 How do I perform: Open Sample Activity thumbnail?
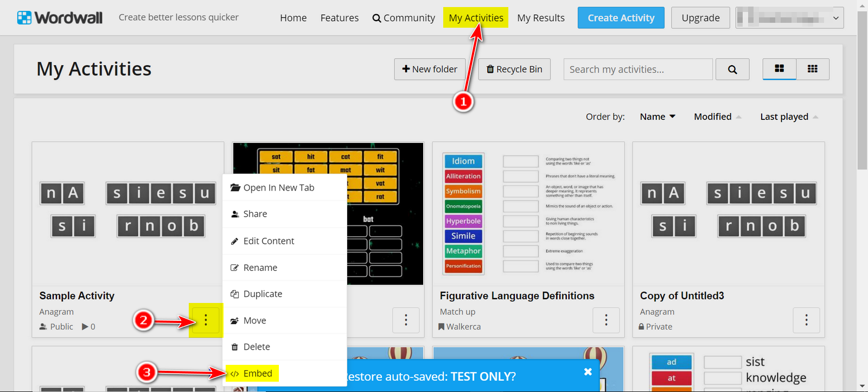point(127,214)
